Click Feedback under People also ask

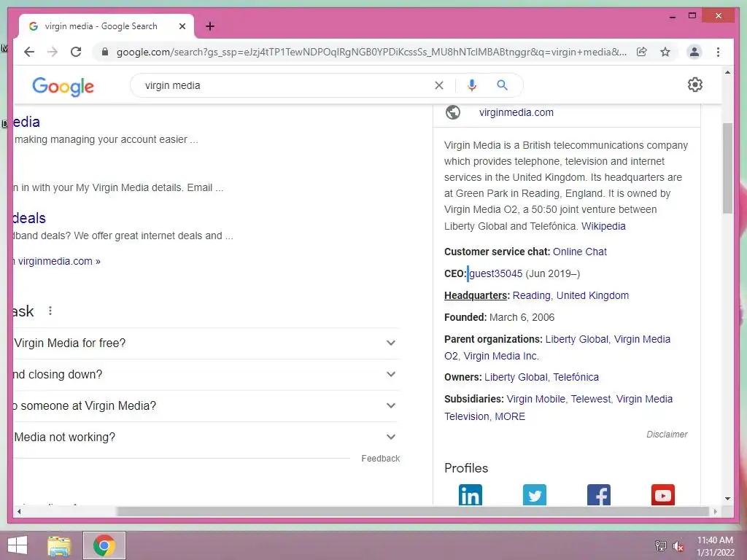click(x=380, y=459)
